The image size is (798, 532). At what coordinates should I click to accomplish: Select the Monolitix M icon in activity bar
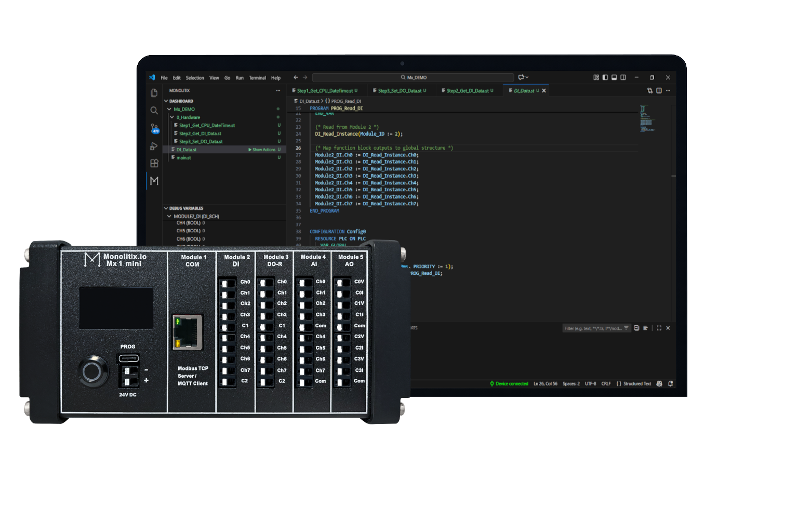[x=154, y=181]
